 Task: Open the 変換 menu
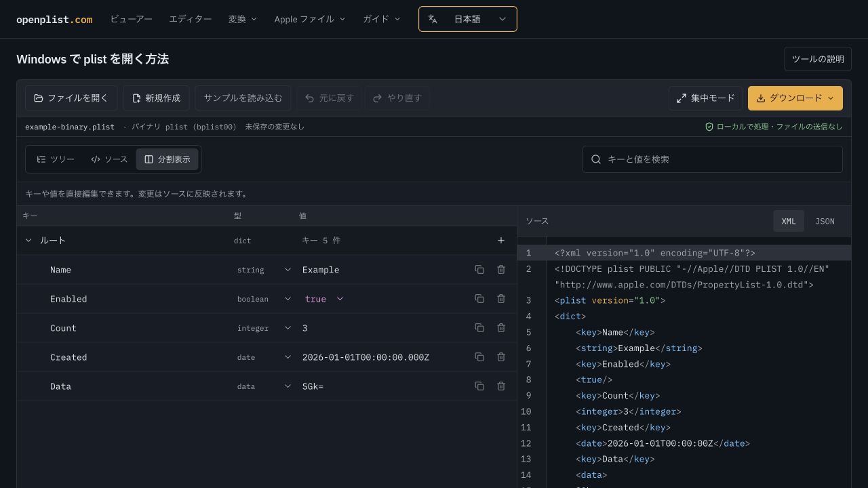tap(243, 19)
